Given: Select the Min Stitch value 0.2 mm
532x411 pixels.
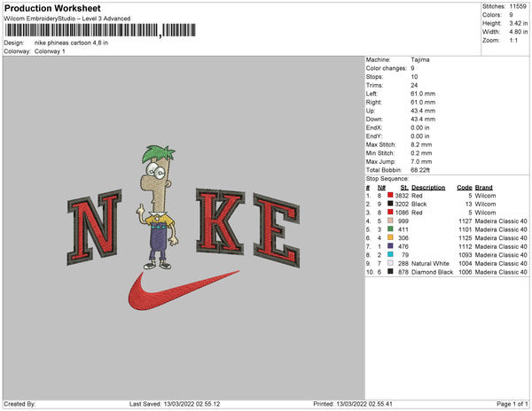Looking at the screenshot, I should click(x=421, y=153).
